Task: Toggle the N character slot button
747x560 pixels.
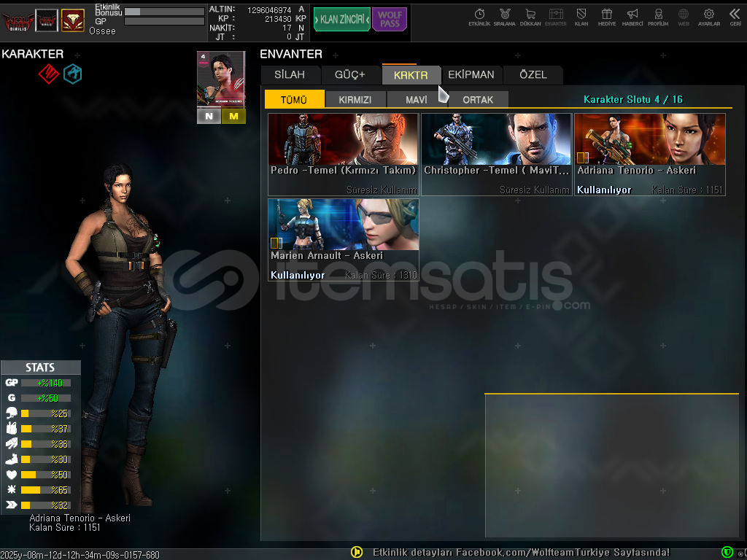Action: tap(209, 116)
